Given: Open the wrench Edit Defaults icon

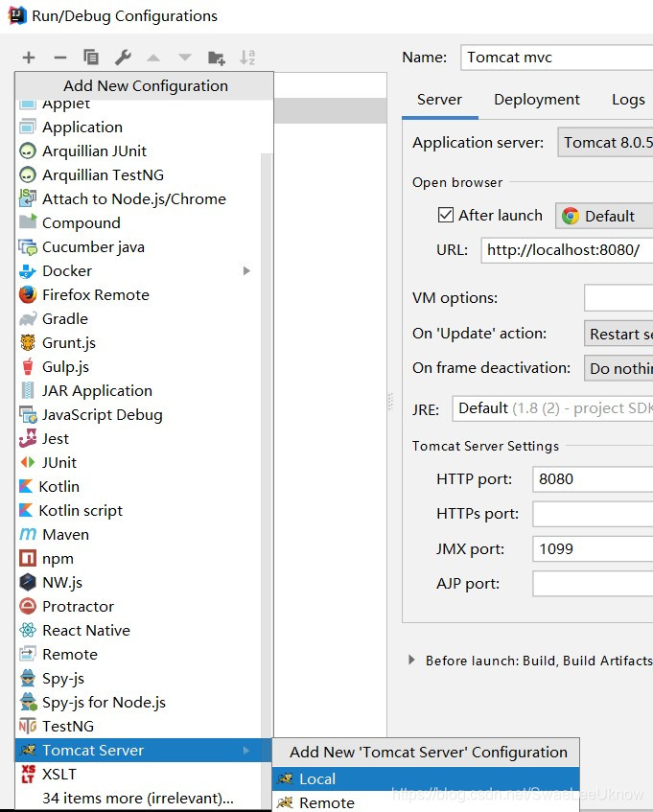Looking at the screenshot, I should (123, 57).
